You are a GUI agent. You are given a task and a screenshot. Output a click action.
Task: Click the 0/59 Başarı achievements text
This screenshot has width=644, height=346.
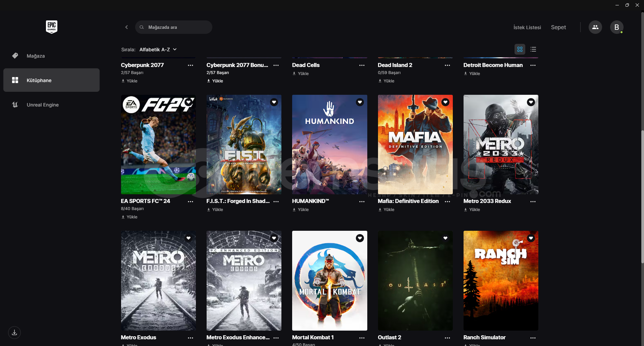(389, 73)
